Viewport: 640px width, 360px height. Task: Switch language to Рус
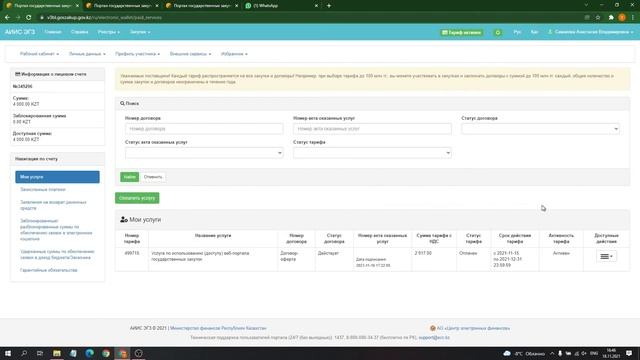click(517, 32)
